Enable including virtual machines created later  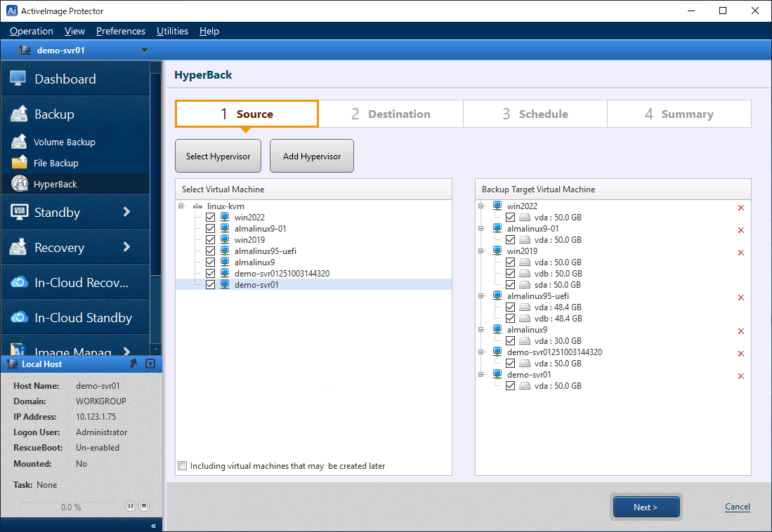click(x=183, y=466)
